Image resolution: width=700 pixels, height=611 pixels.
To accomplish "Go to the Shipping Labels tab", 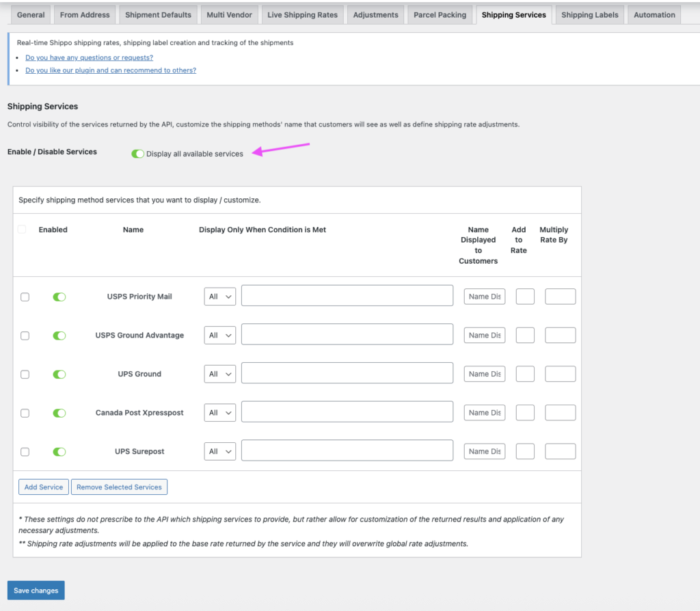I will pyautogui.click(x=589, y=15).
